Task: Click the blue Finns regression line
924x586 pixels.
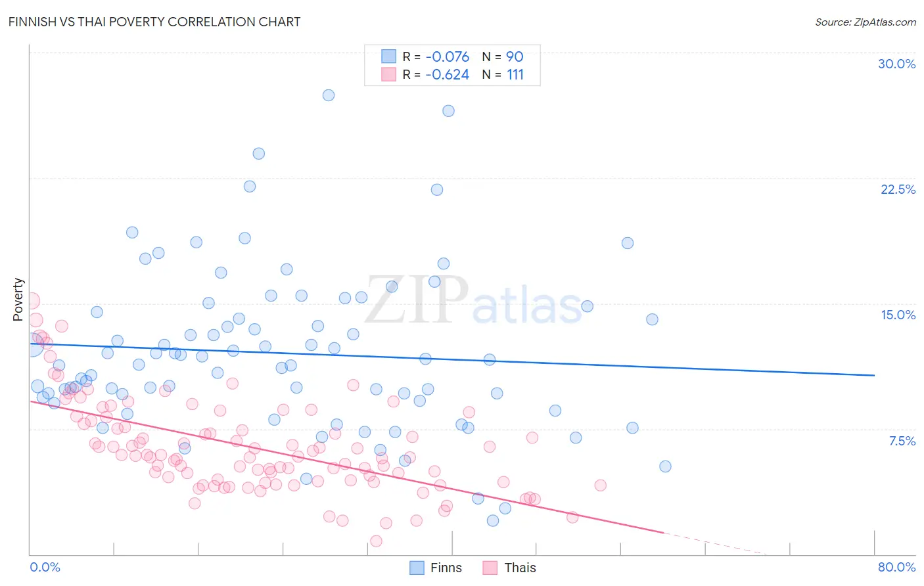Action: tap(452, 359)
